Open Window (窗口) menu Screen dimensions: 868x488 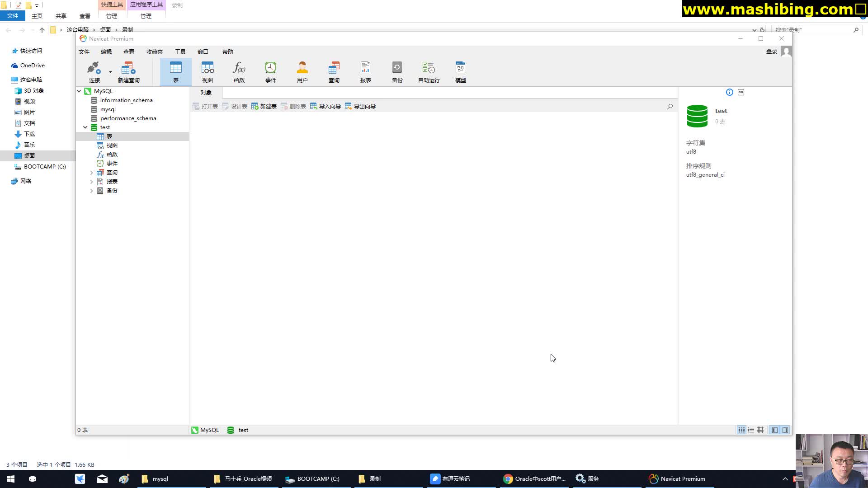(203, 52)
